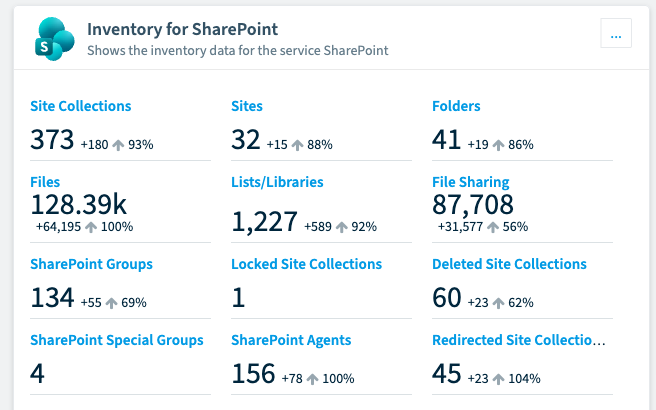The height and width of the screenshot is (410, 656).
Task: Click the 93% growth percentage
Action: click(141, 145)
